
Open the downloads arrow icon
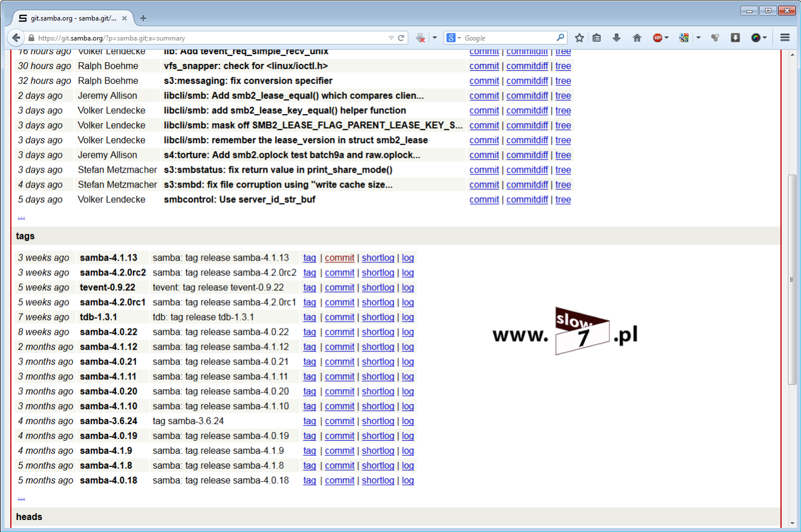[617, 38]
